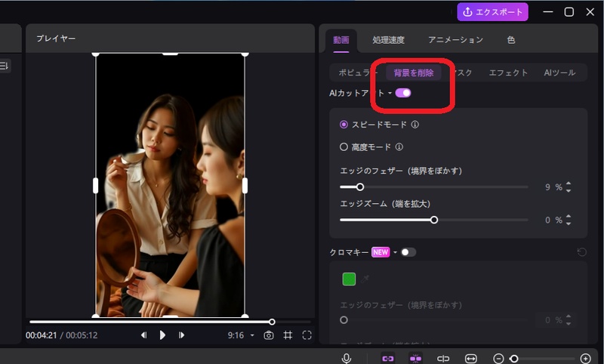The image size is (604, 364).
Task: Decrease the エッジズーム 0% value
Action: pyautogui.click(x=569, y=223)
